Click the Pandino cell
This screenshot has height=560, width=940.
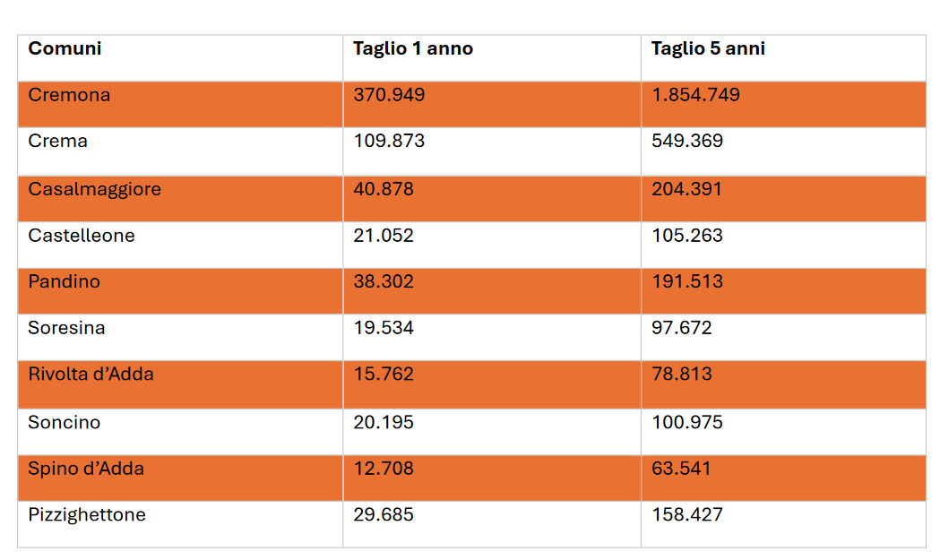tap(64, 282)
